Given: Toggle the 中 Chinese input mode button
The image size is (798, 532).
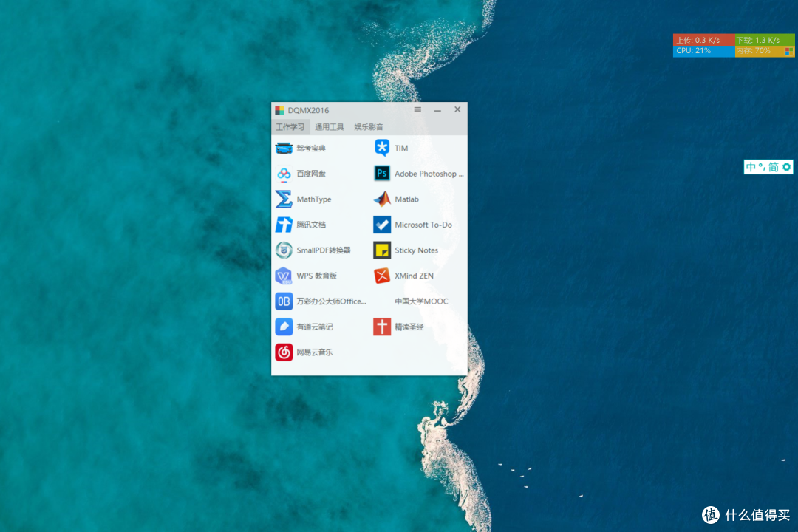Looking at the screenshot, I should click(x=751, y=167).
